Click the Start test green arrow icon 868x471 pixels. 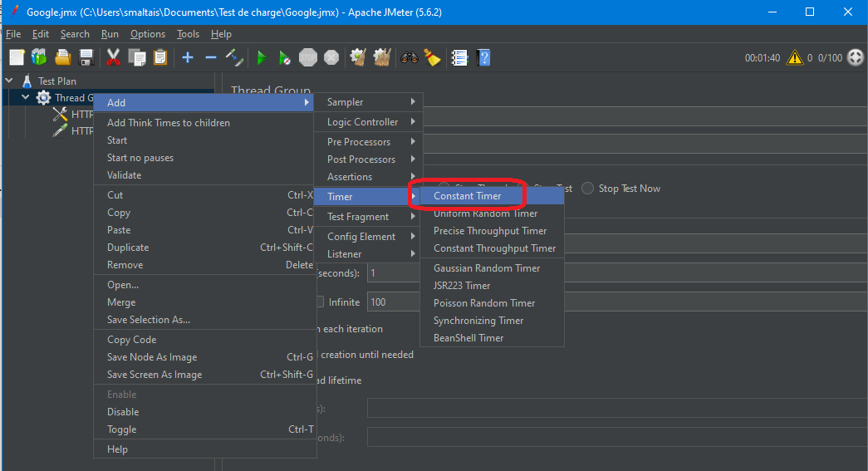click(x=261, y=57)
